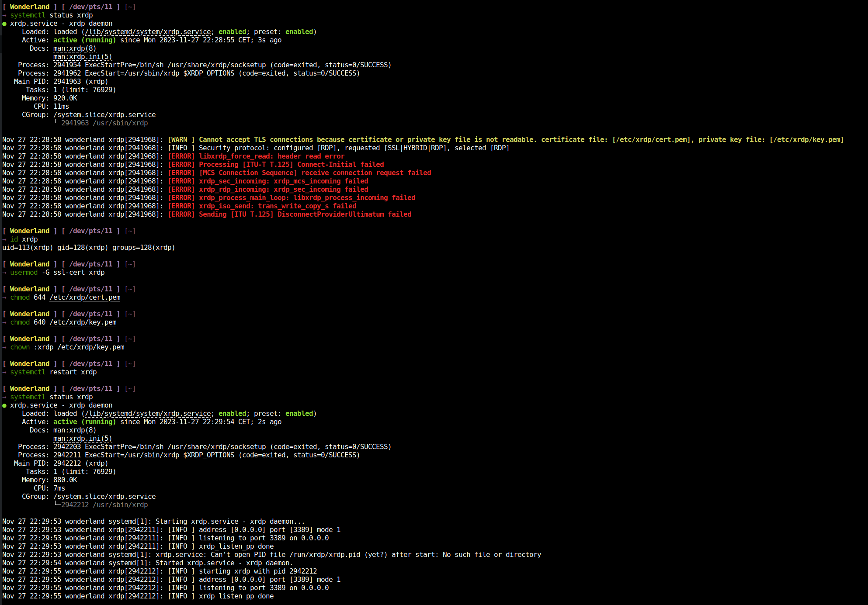Image resolution: width=868 pixels, height=605 pixels.
Task: Click 'libxrdp_force_read: header read error' line
Action: (x=271, y=156)
